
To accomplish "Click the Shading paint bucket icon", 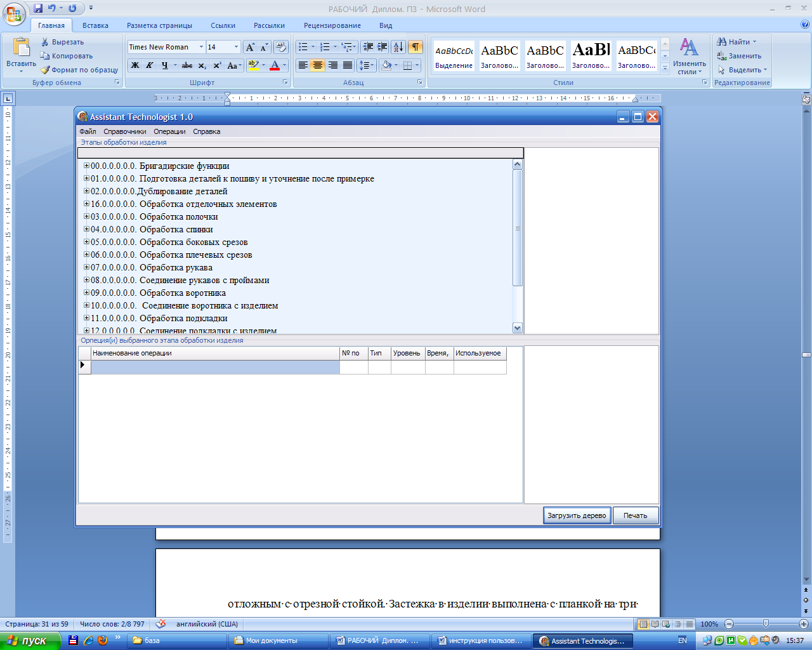I will point(386,65).
